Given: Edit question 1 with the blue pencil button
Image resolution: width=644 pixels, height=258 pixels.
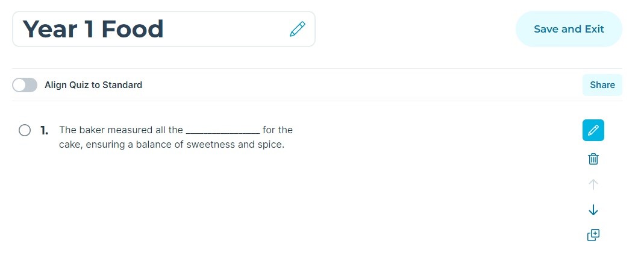Looking at the screenshot, I should click(x=593, y=130).
